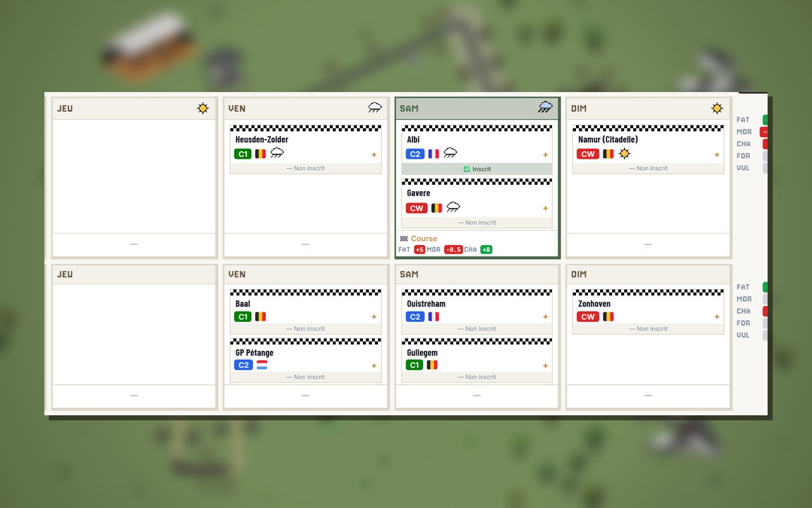Open the Baal race card title
The width and height of the screenshot is (812, 508).
point(243,304)
